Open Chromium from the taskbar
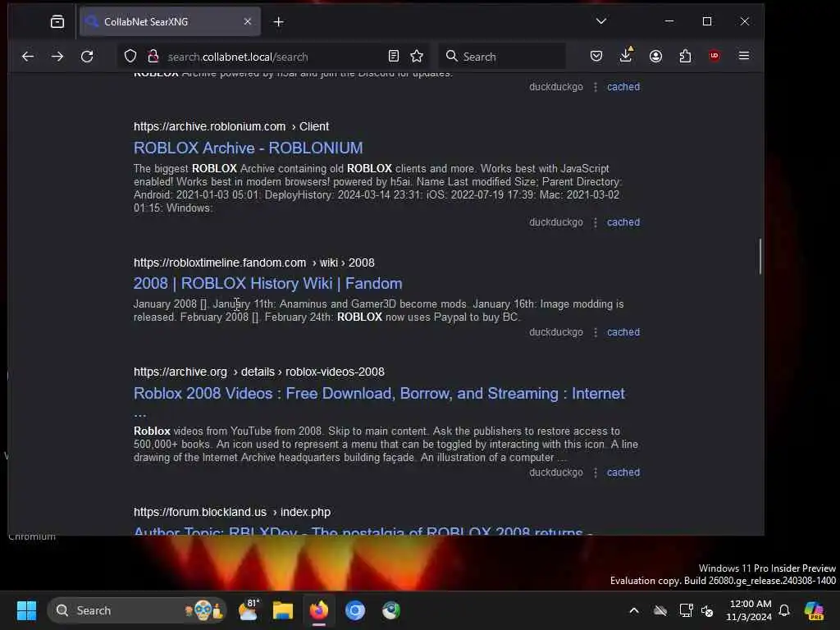 pos(354,610)
